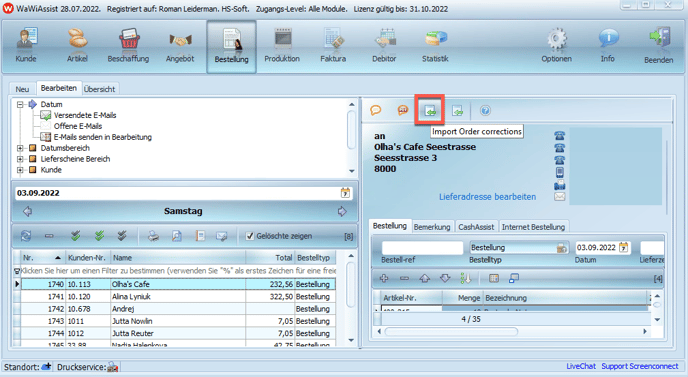Click Beenden to exit application
The image size is (688, 377).
(x=659, y=46)
